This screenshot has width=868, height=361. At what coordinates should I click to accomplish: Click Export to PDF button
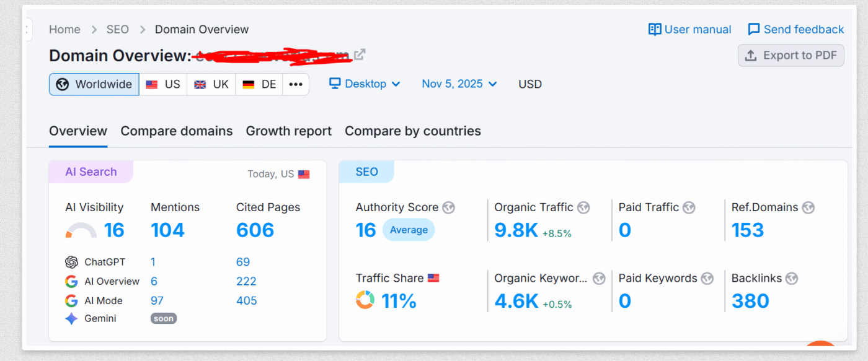tap(791, 55)
